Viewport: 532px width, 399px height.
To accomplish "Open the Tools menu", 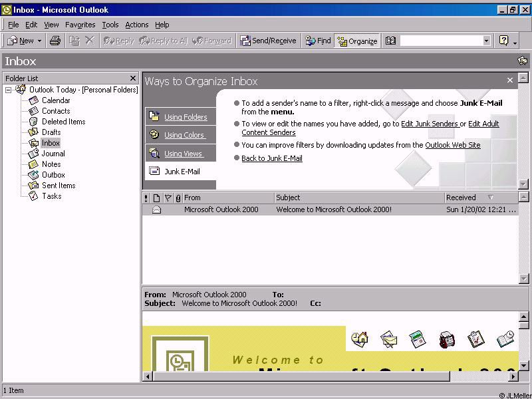I will pyautogui.click(x=110, y=25).
